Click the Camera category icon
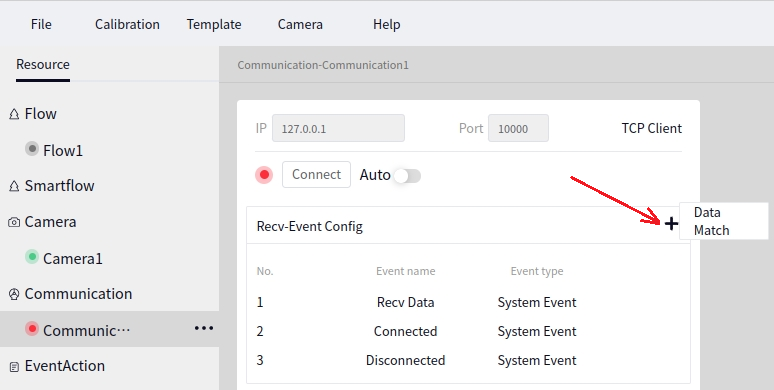Image resolution: width=774 pixels, height=390 pixels. (x=14, y=222)
